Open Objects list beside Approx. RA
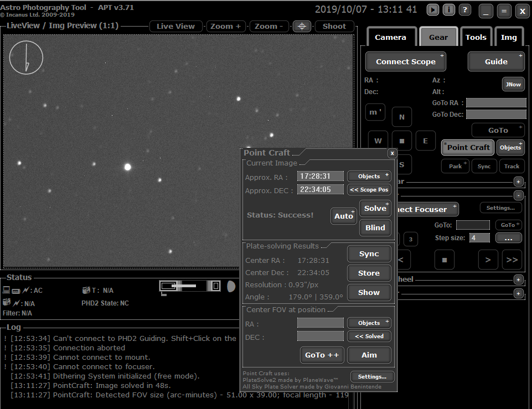 (x=369, y=176)
